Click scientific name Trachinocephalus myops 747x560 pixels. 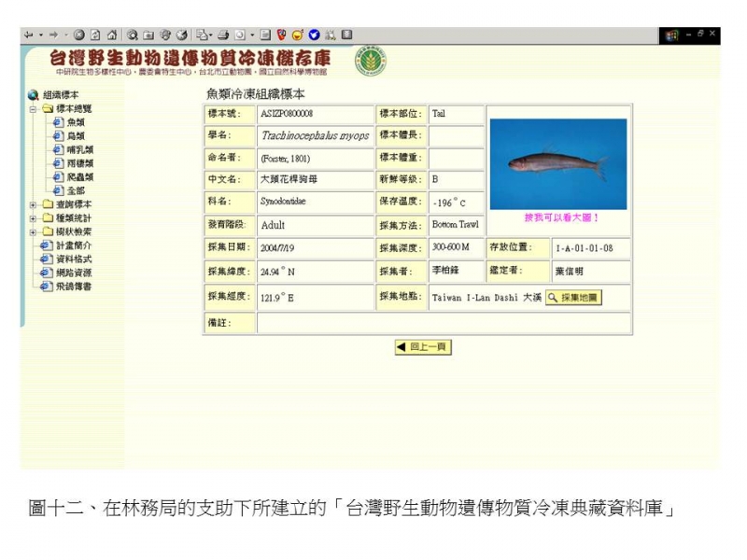click(x=316, y=135)
